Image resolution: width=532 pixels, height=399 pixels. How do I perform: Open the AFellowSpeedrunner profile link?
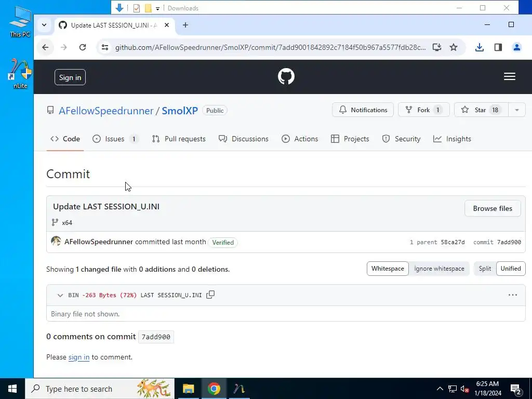click(106, 111)
